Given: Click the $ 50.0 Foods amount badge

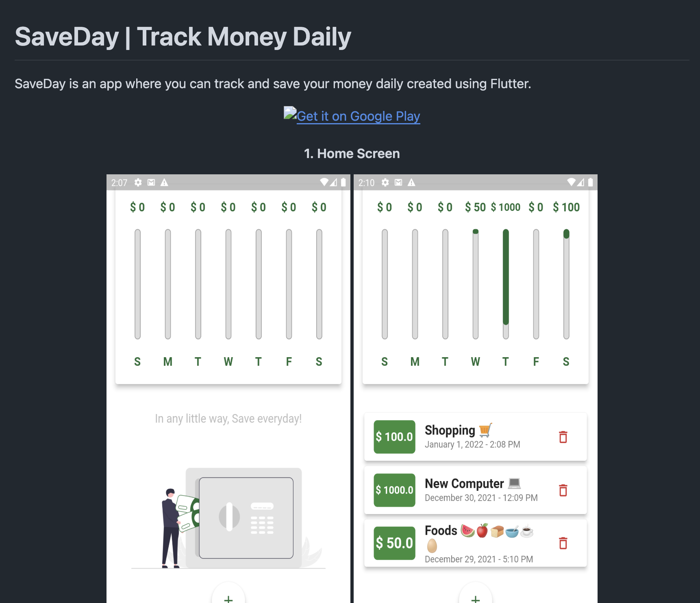Looking at the screenshot, I should click(394, 543).
